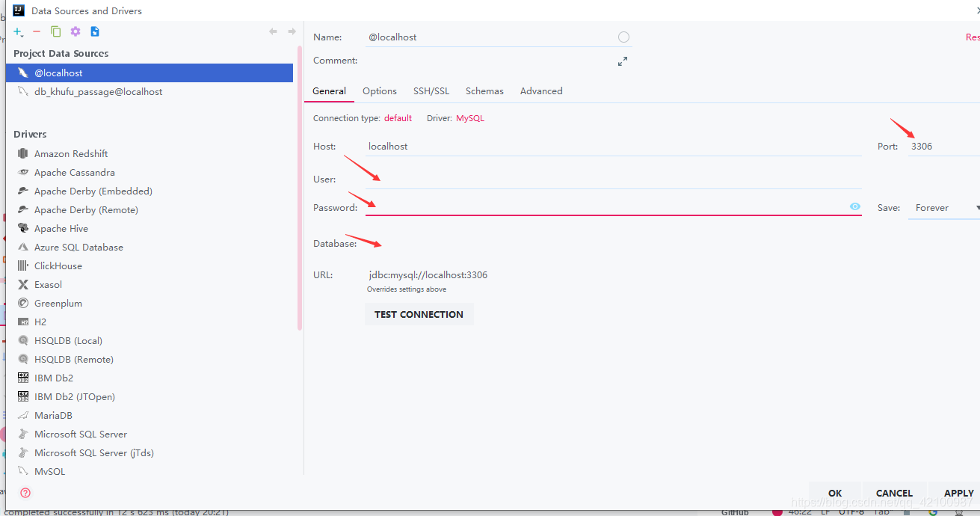Click the TEST CONNECTION button
The width and height of the screenshot is (980, 516).
419,314
